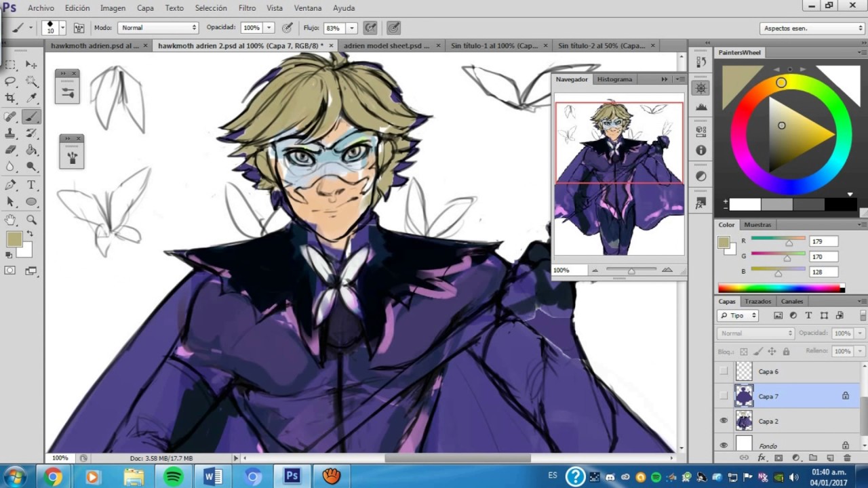Click zoom out button in Navegador

(595, 270)
